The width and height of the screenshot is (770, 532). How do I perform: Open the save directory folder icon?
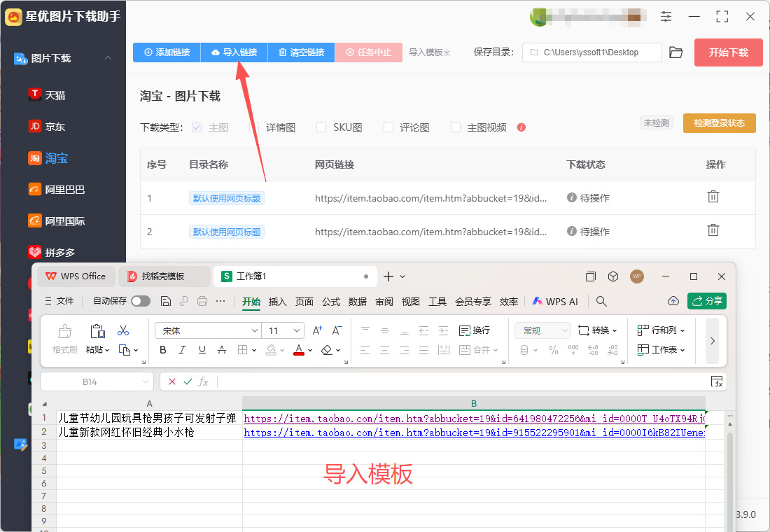[675, 52]
